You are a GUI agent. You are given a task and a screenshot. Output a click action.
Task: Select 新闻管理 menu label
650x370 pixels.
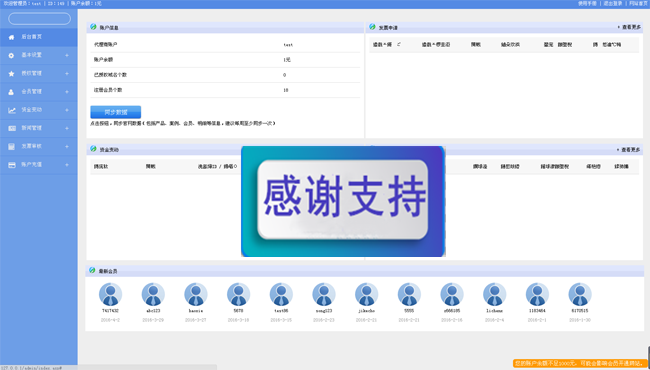pos(32,128)
